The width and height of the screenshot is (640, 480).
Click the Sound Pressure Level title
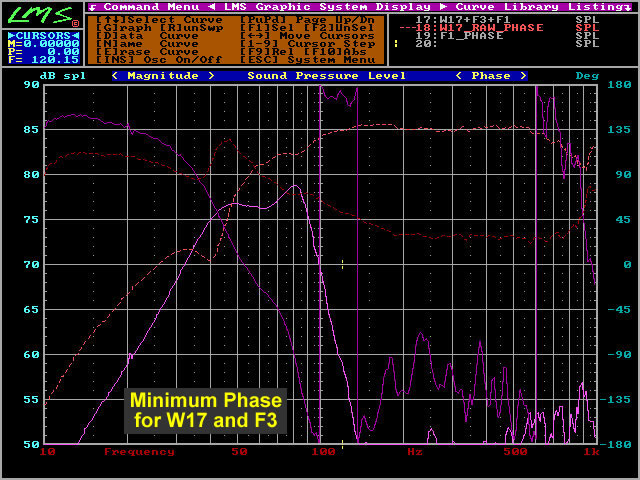tap(327, 76)
